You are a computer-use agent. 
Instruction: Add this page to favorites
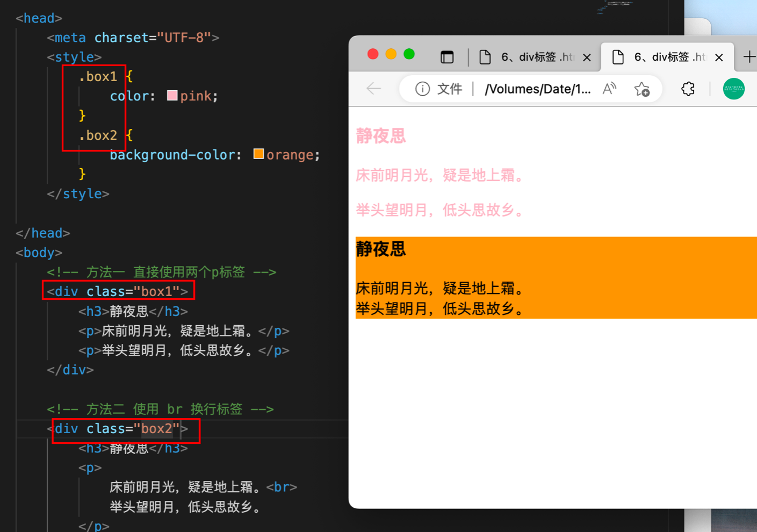(x=641, y=89)
